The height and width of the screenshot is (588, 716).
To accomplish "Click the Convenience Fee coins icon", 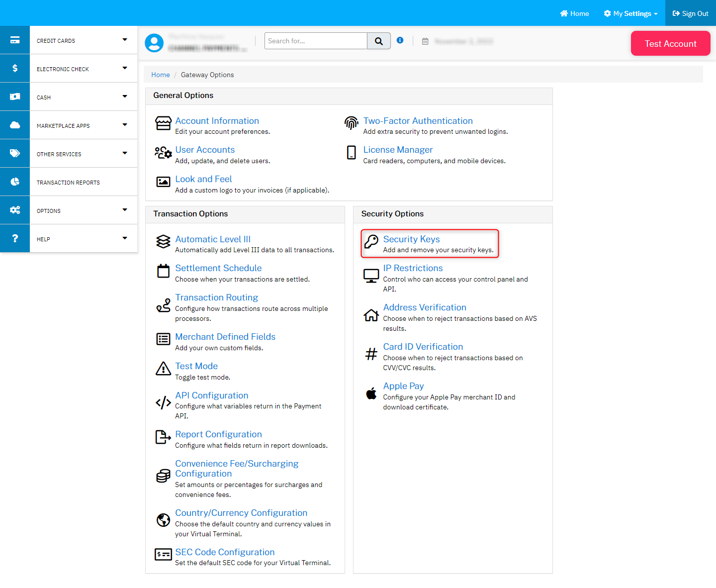I will 163,476.
